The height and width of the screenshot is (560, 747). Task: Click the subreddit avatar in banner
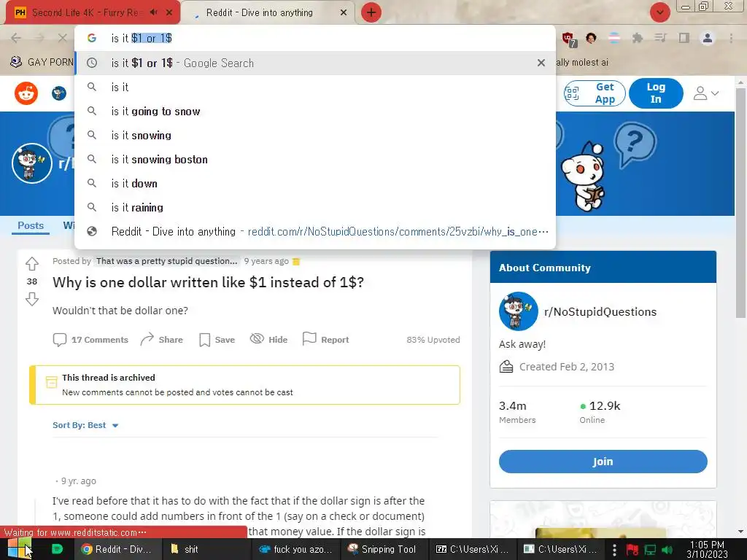pyautogui.click(x=32, y=163)
